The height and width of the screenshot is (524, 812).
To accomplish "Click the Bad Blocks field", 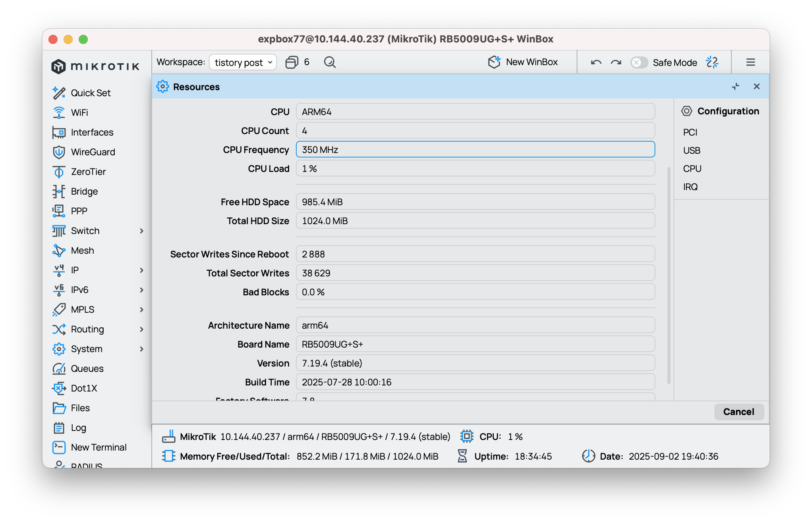I will [476, 292].
